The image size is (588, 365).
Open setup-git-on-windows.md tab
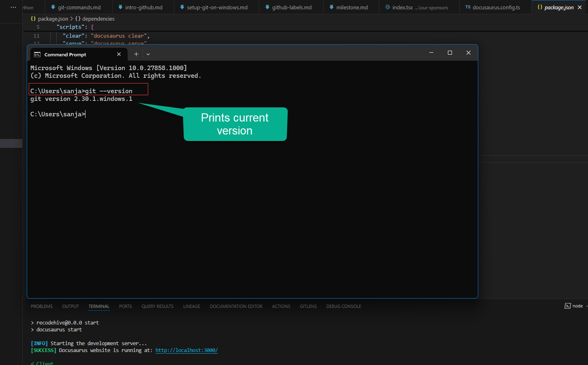tap(217, 7)
